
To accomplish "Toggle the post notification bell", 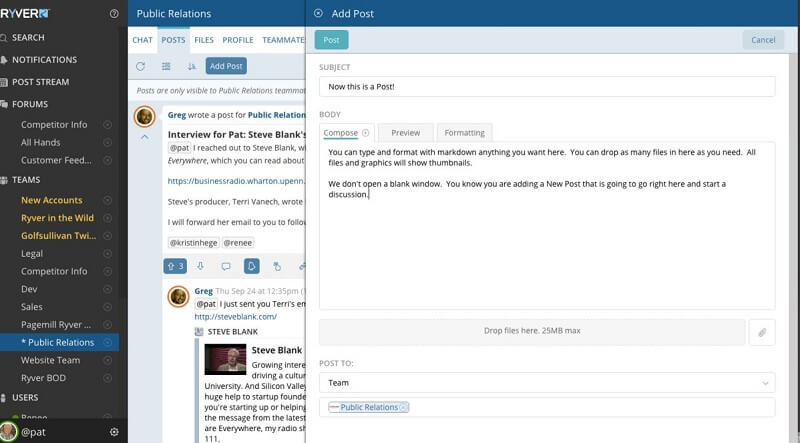I will (x=252, y=266).
